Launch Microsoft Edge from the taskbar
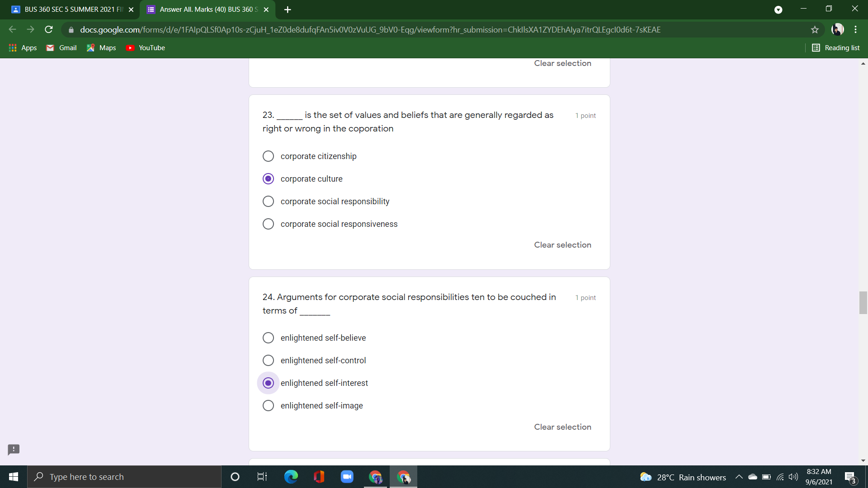 (291, 477)
